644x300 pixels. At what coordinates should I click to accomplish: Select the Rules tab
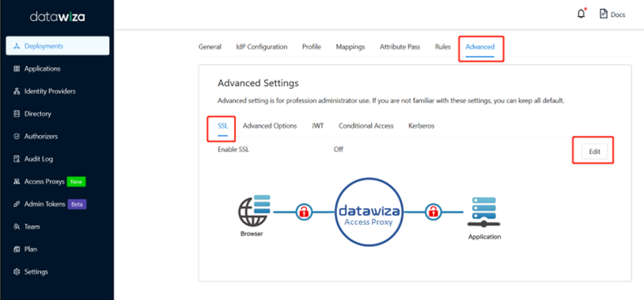click(x=443, y=47)
